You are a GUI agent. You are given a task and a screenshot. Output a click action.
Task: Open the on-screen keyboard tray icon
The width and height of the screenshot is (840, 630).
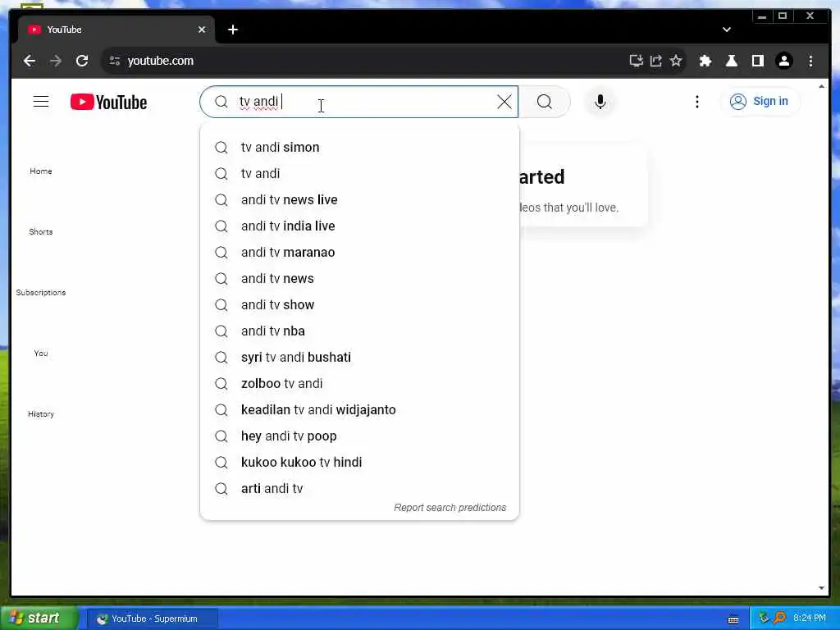click(x=733, y=619)
